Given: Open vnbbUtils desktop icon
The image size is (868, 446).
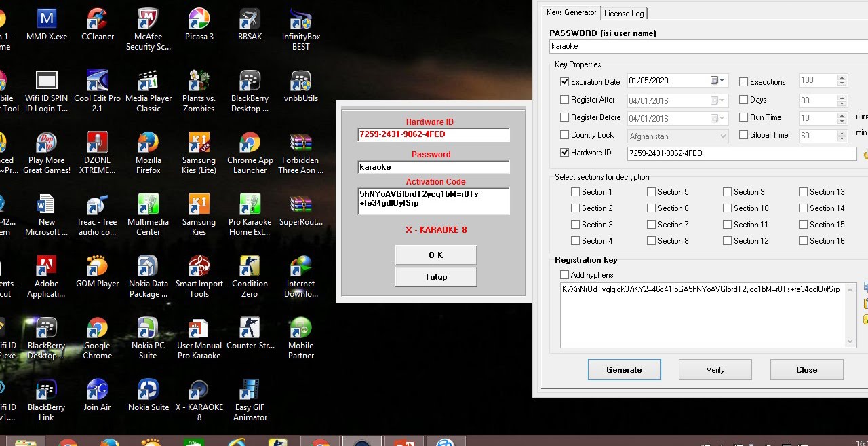Looking at the screenshot, I should 301,86.
